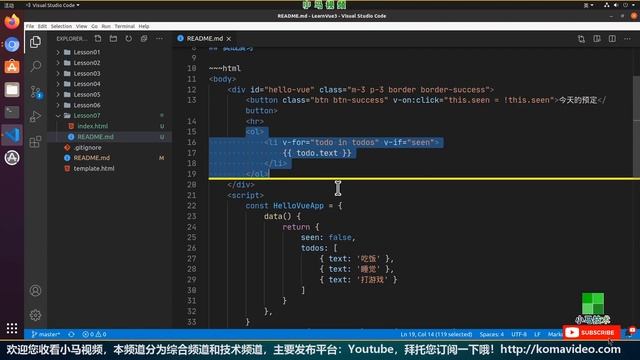Show Applications grid in the dock

click(12, 328)
